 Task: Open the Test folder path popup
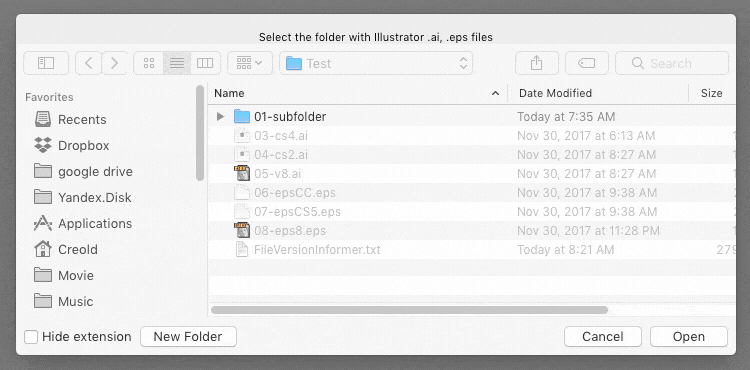pyautogui.click(x=376, y=63)
